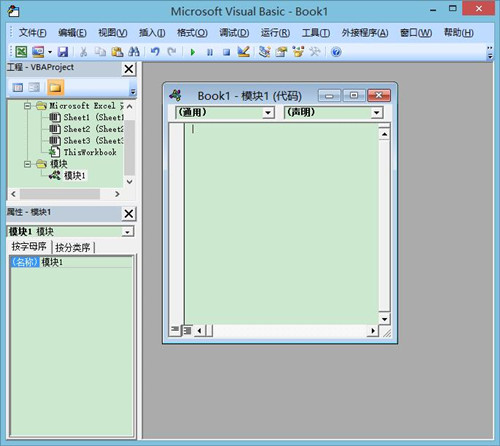500x446 pixels.
Task: Open the 工具(T) menu
Action: (316, 33)
